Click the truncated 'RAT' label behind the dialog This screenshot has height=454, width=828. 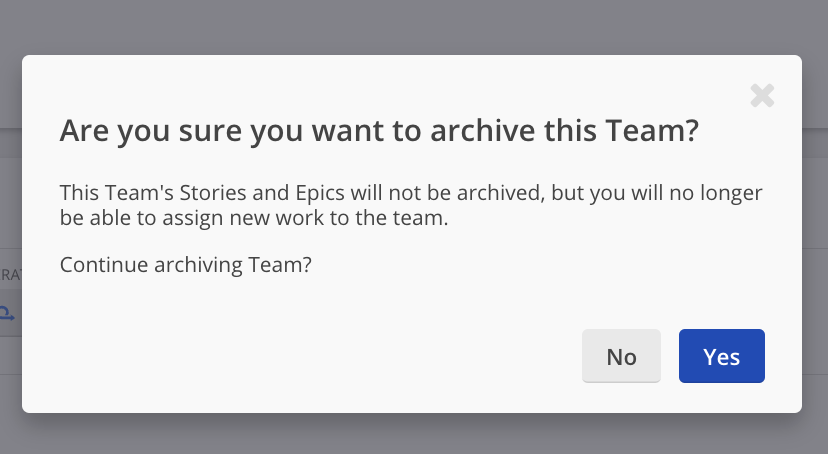(x=11, y=275)
